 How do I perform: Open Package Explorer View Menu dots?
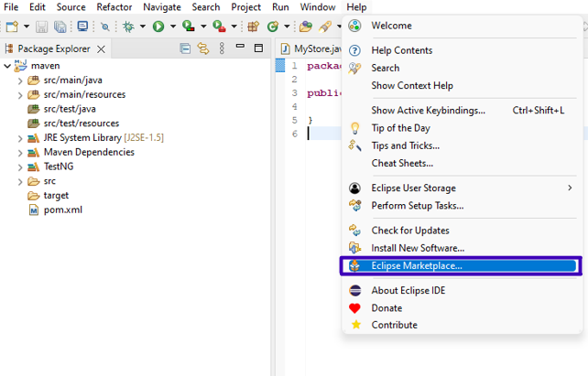[222, 48]
